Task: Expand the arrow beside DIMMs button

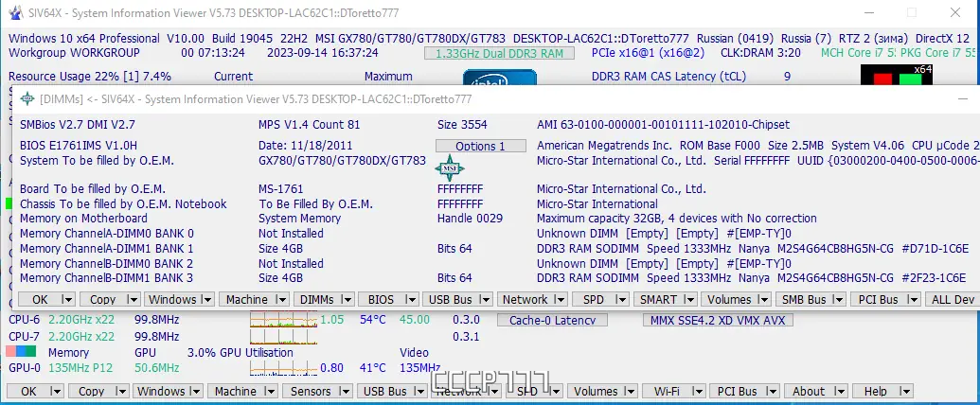Action: coord(347,299)
